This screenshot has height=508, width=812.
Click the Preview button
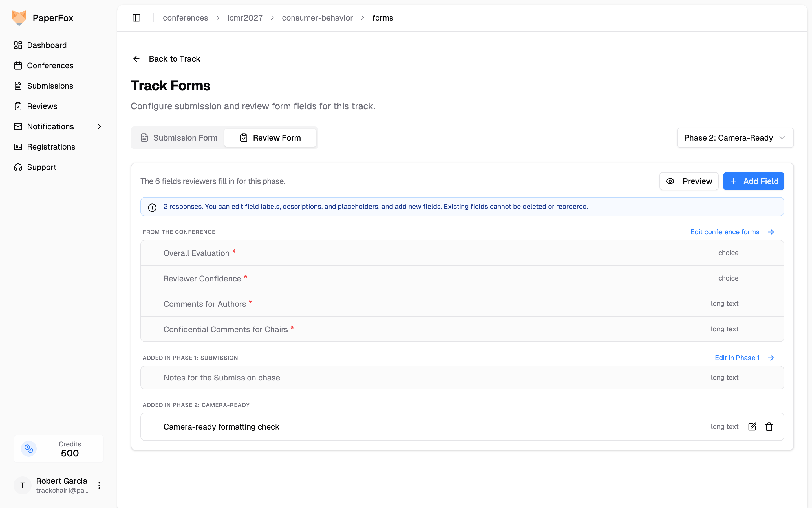tap(689, 181)
